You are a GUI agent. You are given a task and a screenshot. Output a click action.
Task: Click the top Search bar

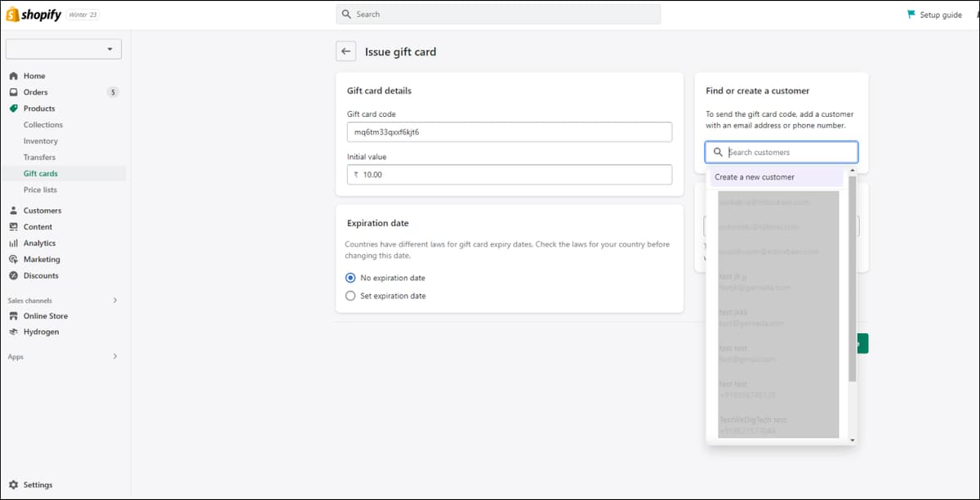498,15
